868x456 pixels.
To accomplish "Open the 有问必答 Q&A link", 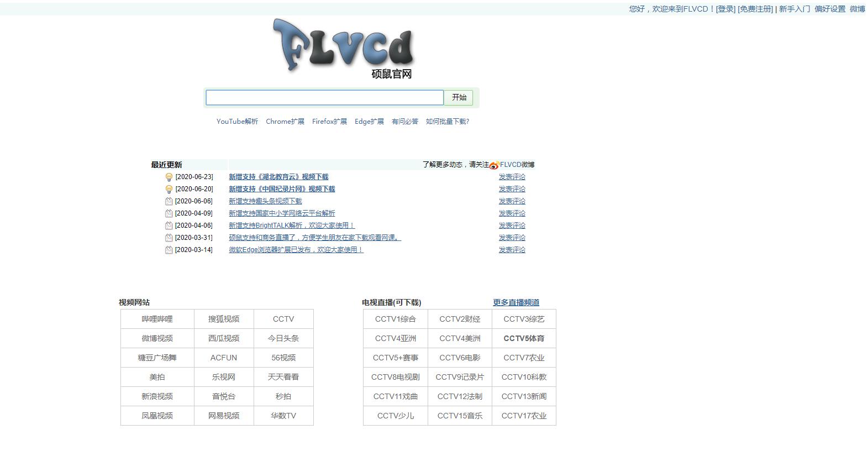I will [x=405, y=122].
